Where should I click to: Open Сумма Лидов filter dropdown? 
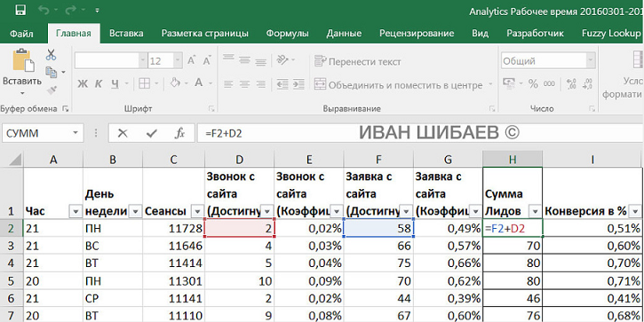(x=535, y=212)
